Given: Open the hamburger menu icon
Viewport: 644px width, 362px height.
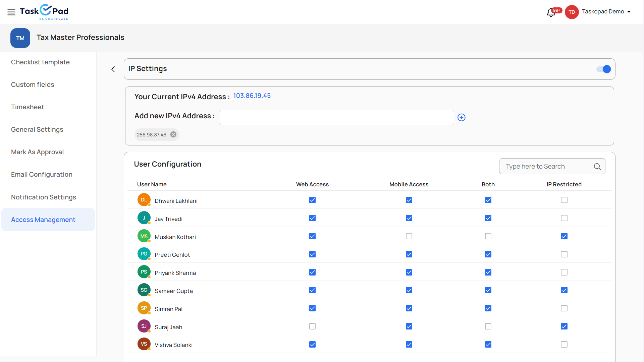Looking at the screenshot, I should point(11,12).
